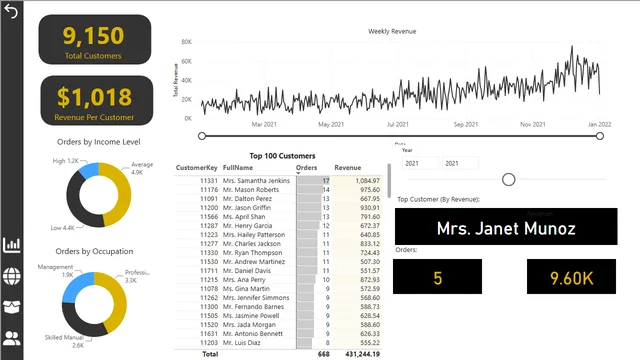Select the row for Mr. Ryan Thompson
The width and height of the screenshot is (640, 360).
pyautogui.click(x=278, y=253)
